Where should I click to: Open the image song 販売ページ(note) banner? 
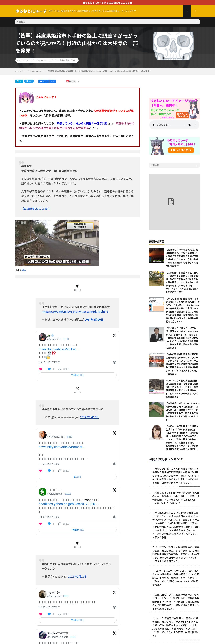[174, 109]
